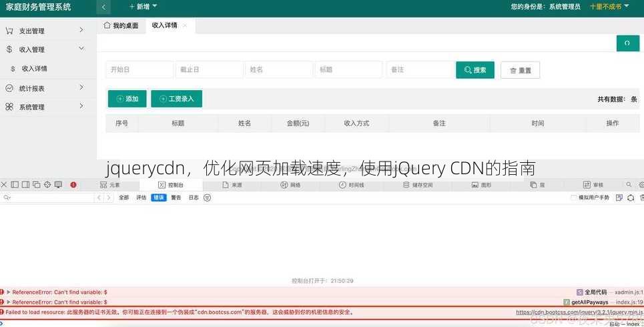644x327 pixels.
Task: Open the 图形 inspector tab
Action: coord(481,186)
